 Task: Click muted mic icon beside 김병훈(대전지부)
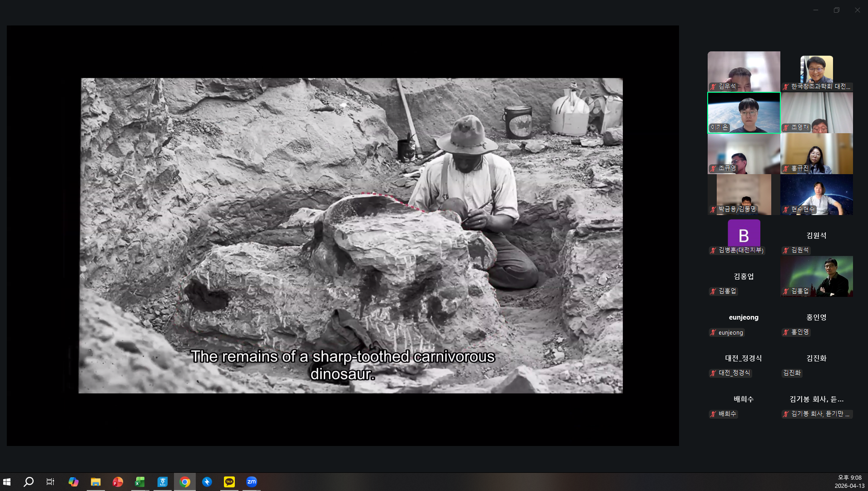point(714,250)
